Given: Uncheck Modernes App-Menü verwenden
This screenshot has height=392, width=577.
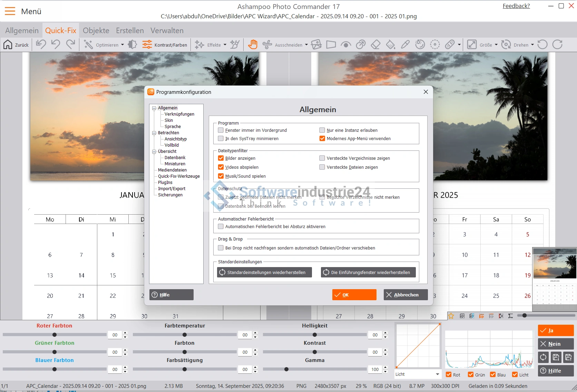Looking at the screenshot, I should 322,138.
